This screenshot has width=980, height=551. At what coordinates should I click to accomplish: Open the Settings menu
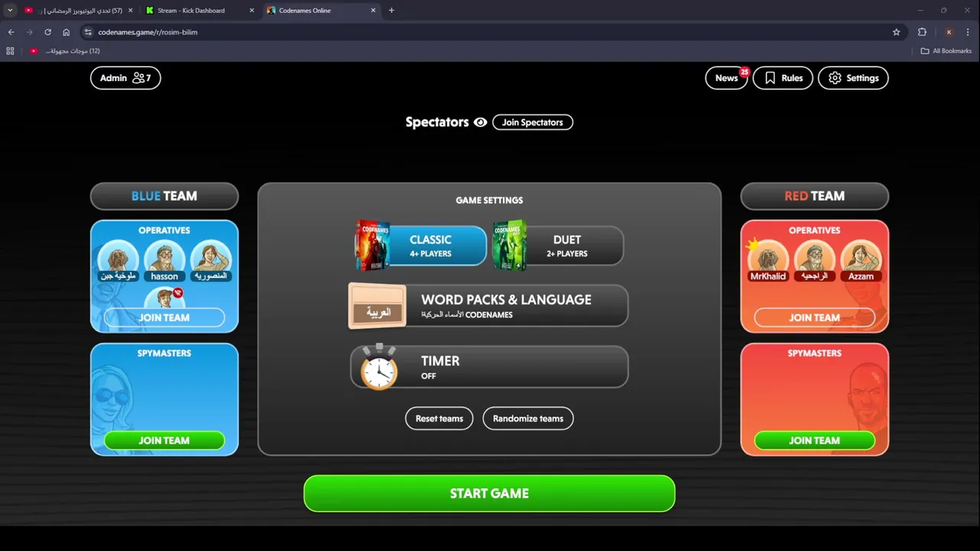point(853,78)
